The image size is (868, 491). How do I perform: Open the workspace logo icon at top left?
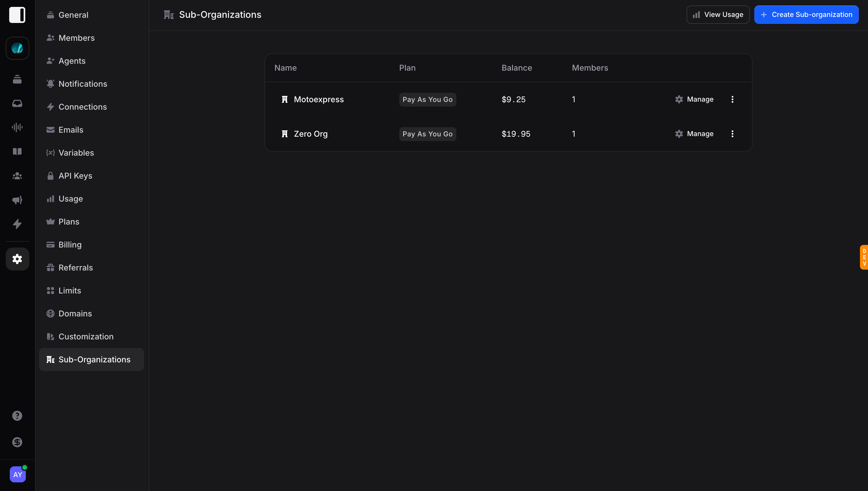17,15
